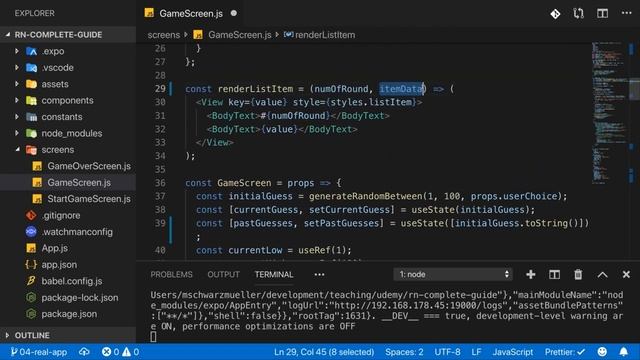The width and height of the screenshot is (640, 360).
Task: Click the compare changes icon
Action: click(x=578, y=14)
